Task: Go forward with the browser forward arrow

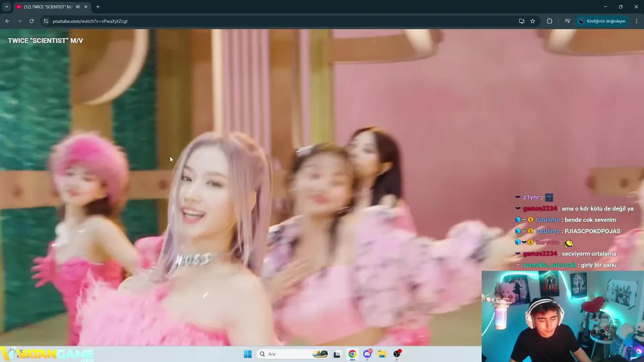Action: [19, 21]
